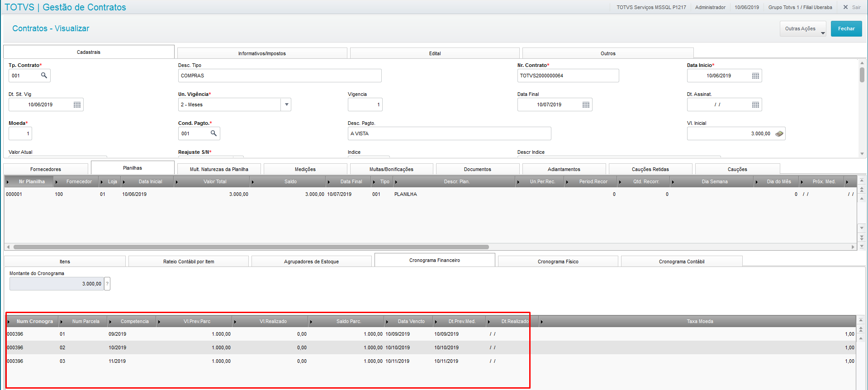This screenshot has width=868, height=390.
Task: Open the Dt. Sit. Vig calendar picker
Action: click(77, 105)
